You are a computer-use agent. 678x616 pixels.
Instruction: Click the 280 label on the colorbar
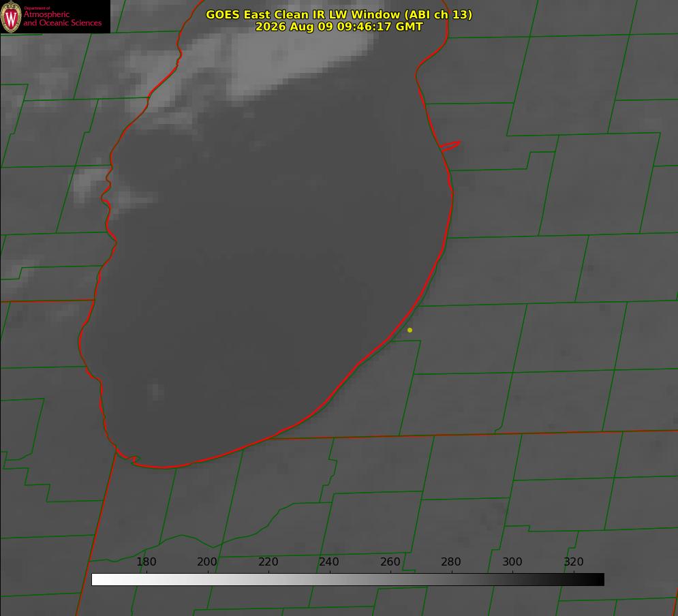coord(451,562)
